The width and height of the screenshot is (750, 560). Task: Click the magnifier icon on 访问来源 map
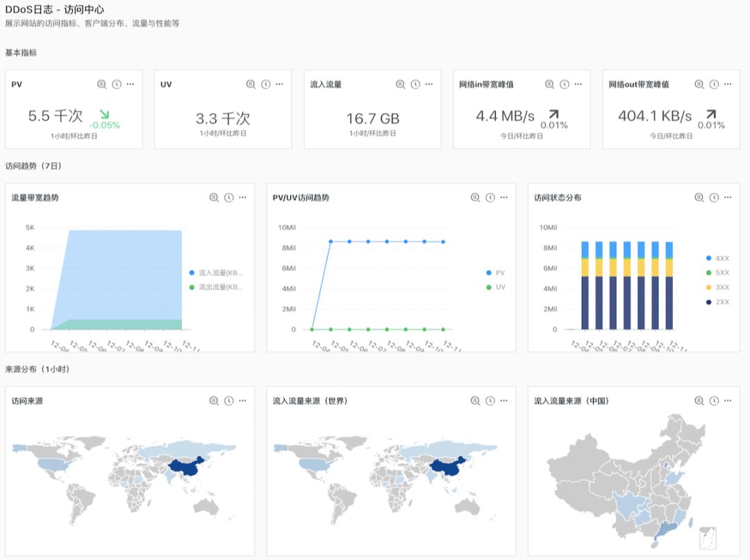[x=215, y=401]
